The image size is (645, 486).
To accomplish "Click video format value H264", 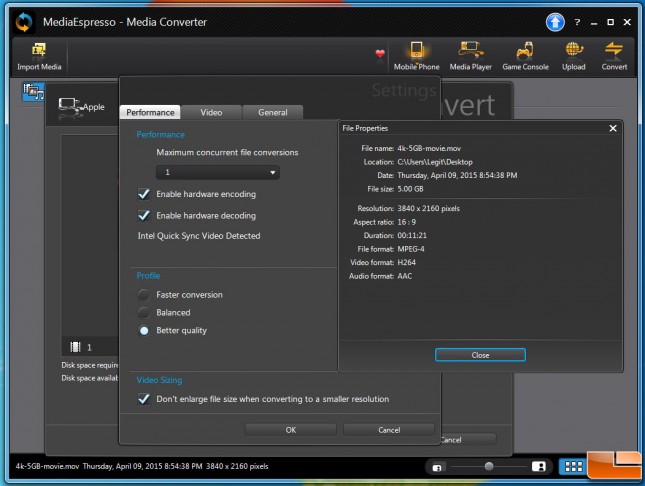I will coord(406,262).
